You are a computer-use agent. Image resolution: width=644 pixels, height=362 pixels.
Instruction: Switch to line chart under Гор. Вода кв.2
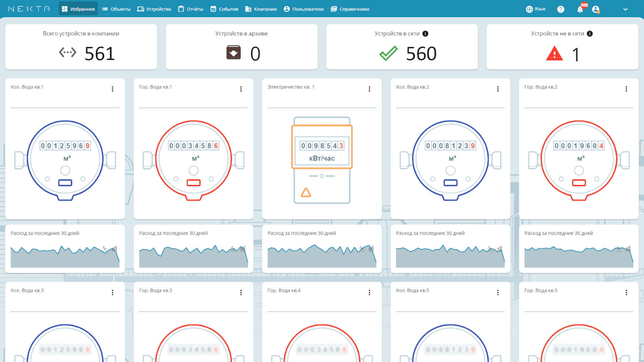point(619,249)
